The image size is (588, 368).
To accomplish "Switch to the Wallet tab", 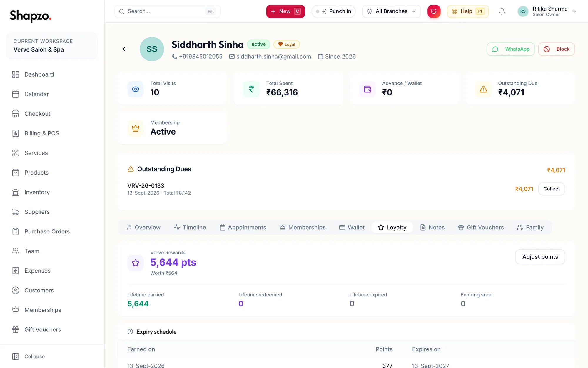I will [352, 228].
